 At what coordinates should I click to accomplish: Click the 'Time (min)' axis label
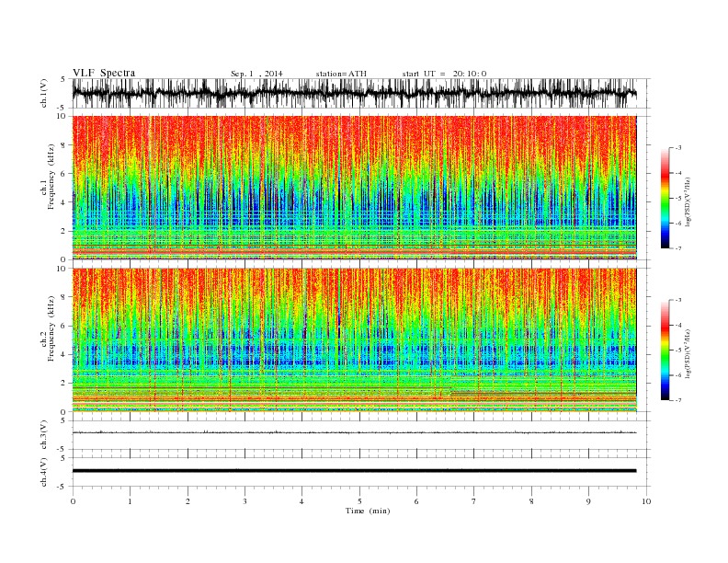click(x=368, y=511)
